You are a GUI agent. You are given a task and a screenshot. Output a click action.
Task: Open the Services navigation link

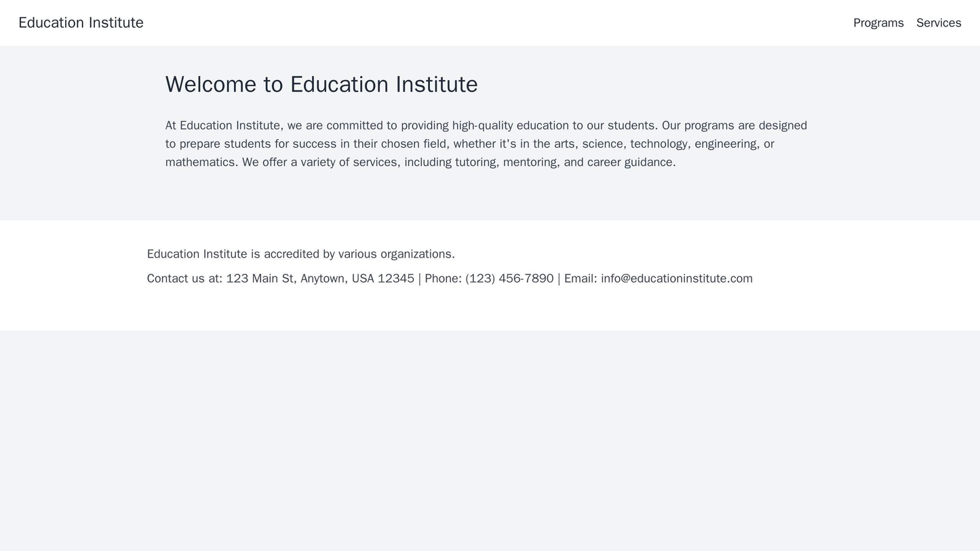(x=938, y=22)
